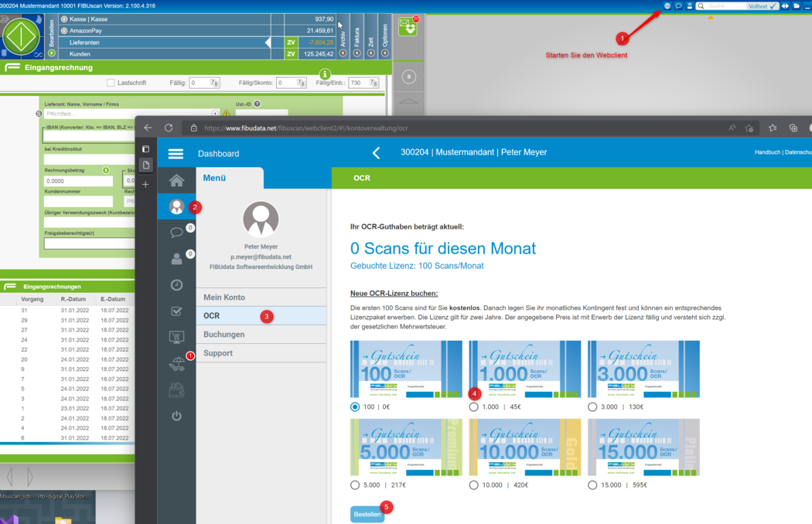Open Mein Konto menu entry

(261, 298)
